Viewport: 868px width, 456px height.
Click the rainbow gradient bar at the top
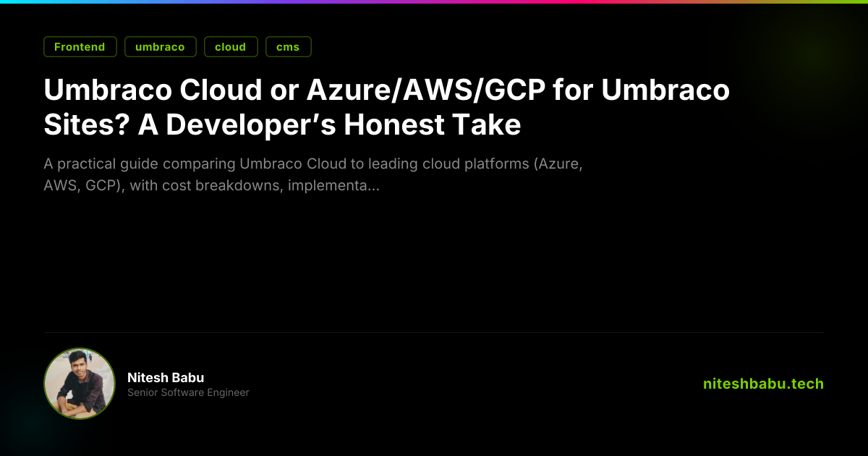pyautogui.click(x=434, y=1)
